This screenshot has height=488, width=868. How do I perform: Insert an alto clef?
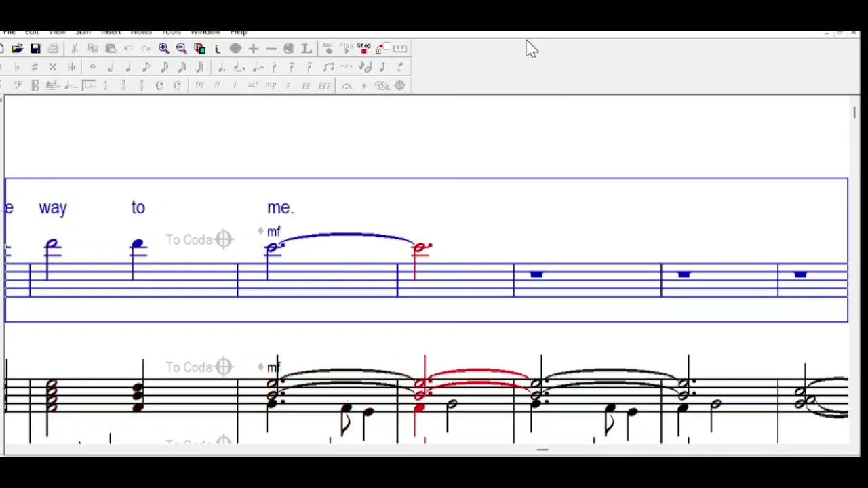click(x=35, y=85)
